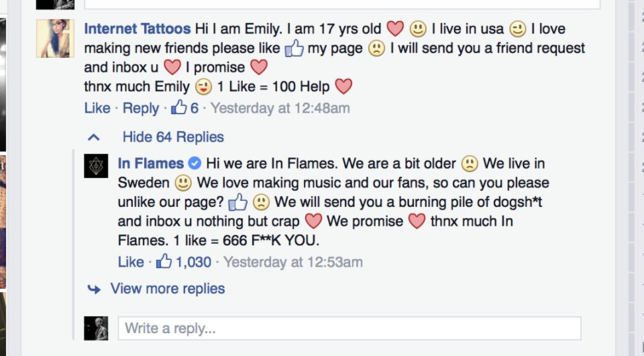Like the Internet Tattoos comment
This screenshot has height=356, width=644.
click(97, 108)
